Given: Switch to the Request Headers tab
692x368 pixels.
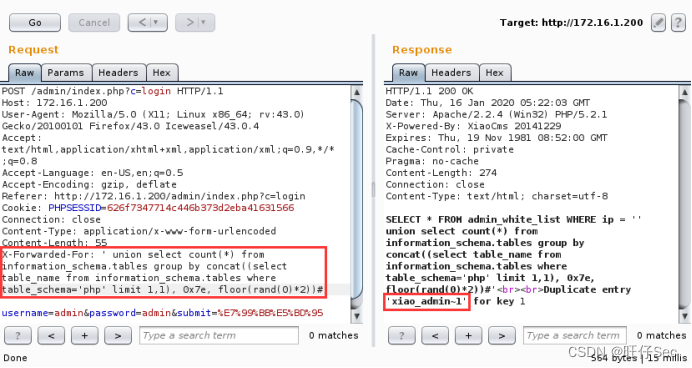Looking at the screenshot, I should point(118,73).
